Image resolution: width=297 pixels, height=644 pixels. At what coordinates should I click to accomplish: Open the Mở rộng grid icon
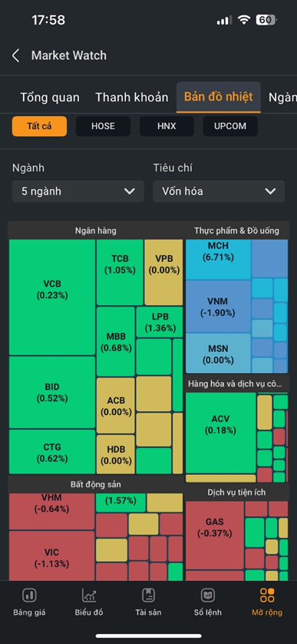point(267,595)
